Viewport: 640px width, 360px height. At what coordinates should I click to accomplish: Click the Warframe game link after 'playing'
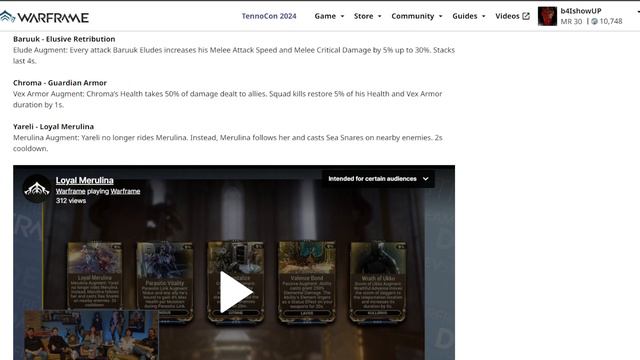125,191
